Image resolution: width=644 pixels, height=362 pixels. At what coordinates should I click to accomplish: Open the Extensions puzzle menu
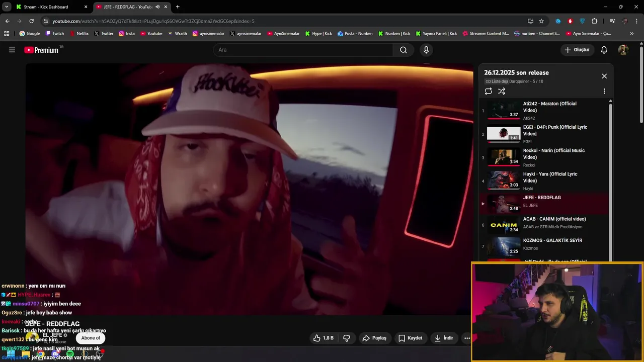pyautogui.click(x=594, y=21)
